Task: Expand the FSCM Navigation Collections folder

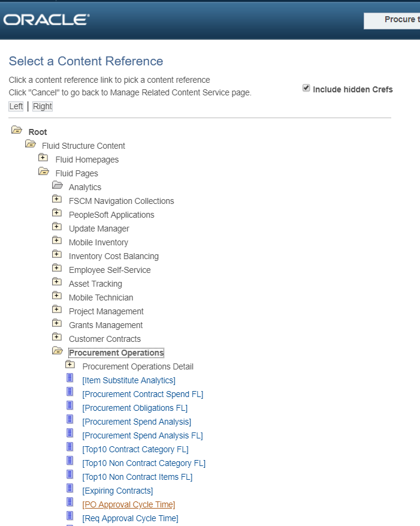Action: point(57,199)
